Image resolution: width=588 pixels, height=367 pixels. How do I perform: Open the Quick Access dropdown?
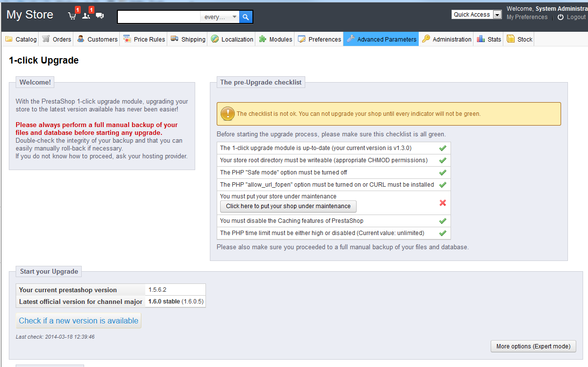(x=476, y=15)
